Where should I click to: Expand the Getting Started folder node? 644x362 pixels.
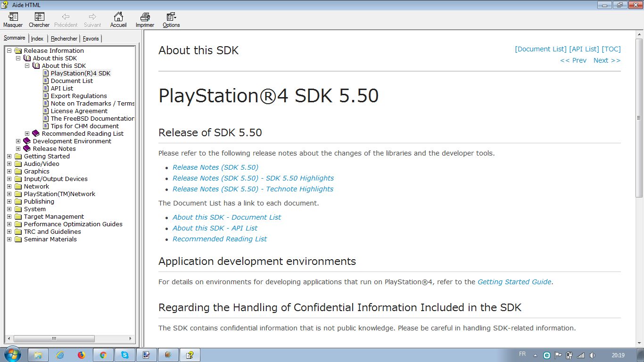[9, 156]
